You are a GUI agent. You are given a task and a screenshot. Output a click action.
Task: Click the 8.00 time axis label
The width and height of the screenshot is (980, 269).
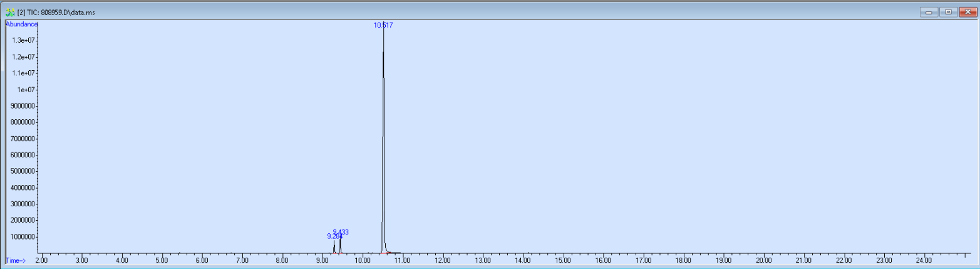tap(282, 260)
